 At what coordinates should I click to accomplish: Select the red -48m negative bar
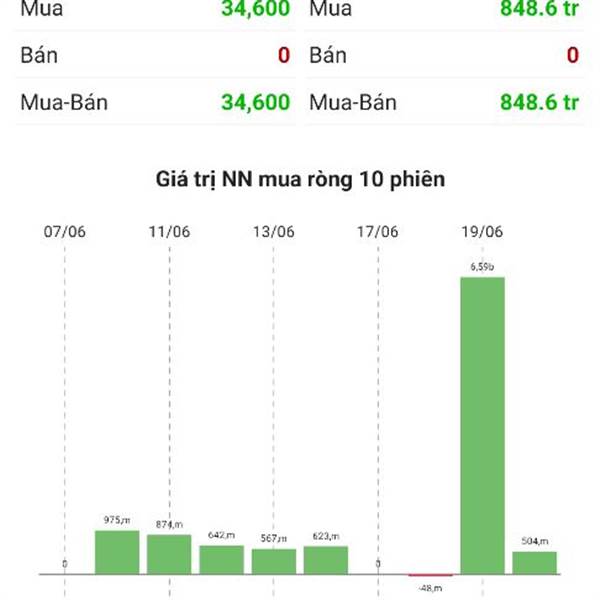coord(430,575)
